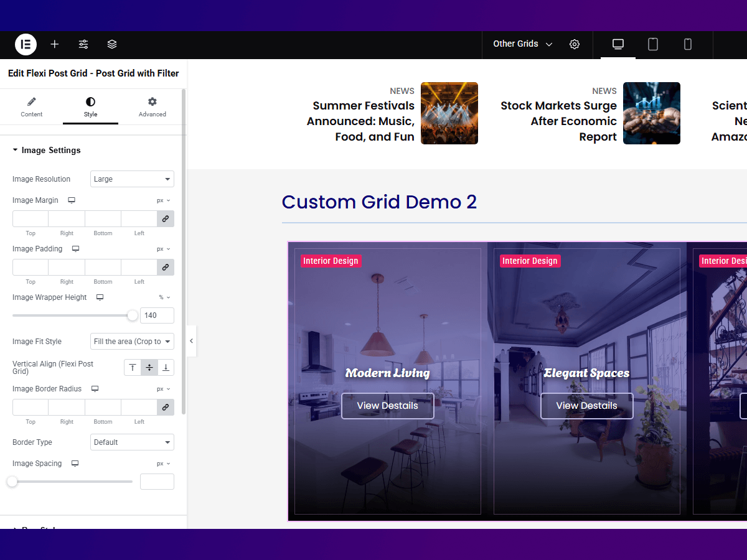Screen dimensions: 747x560
Task: Open the Image Resolution dropdown
Action: click(132, 179)
